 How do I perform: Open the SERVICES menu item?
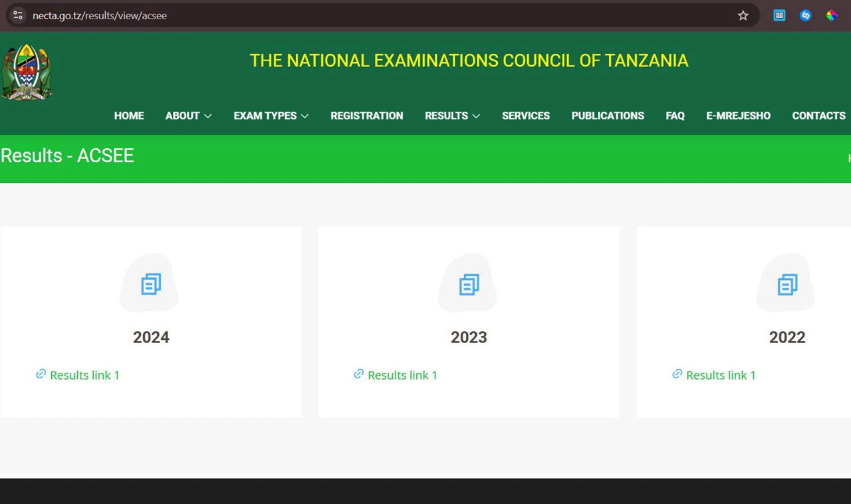[x=526, y=116]
